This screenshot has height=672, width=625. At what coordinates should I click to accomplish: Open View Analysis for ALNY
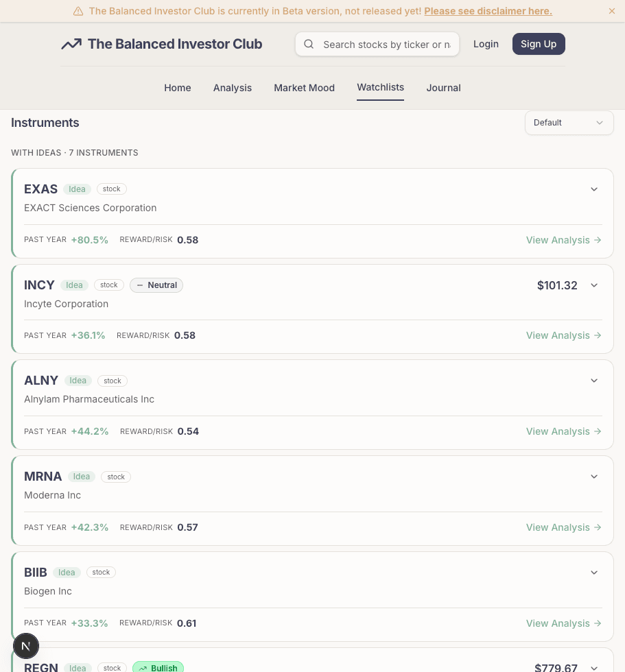click(x=563, y=431)
